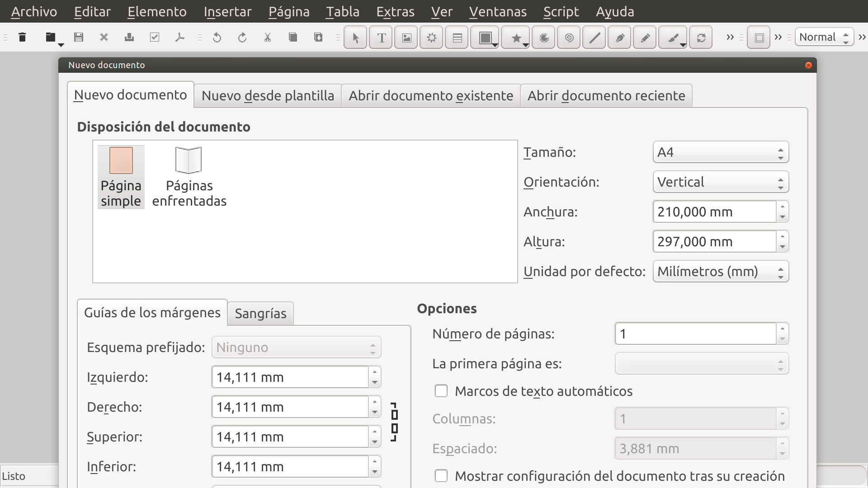This screenshot has width=868, height=488.
Task: Check Mostrar configuración del documento tras su creación
Action: (x=441, y=476)
